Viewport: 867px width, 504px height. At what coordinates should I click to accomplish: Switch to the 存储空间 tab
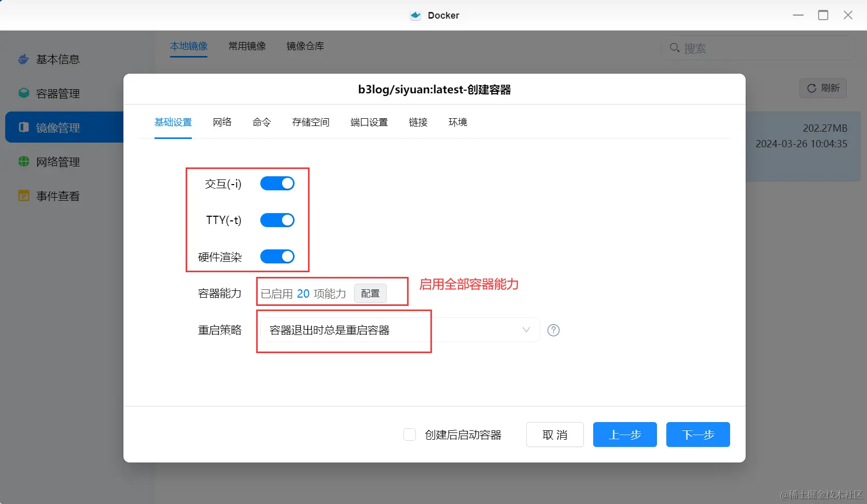click(x=311, y=122)
